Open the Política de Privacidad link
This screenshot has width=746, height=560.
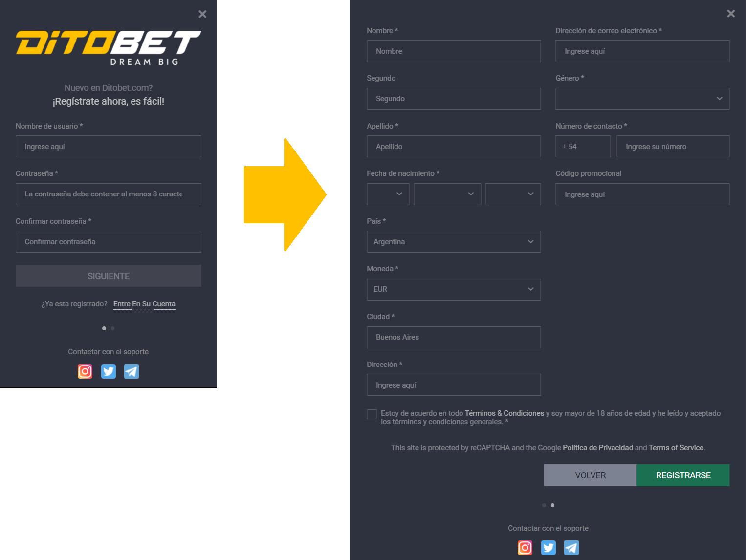tap(598, 448)
